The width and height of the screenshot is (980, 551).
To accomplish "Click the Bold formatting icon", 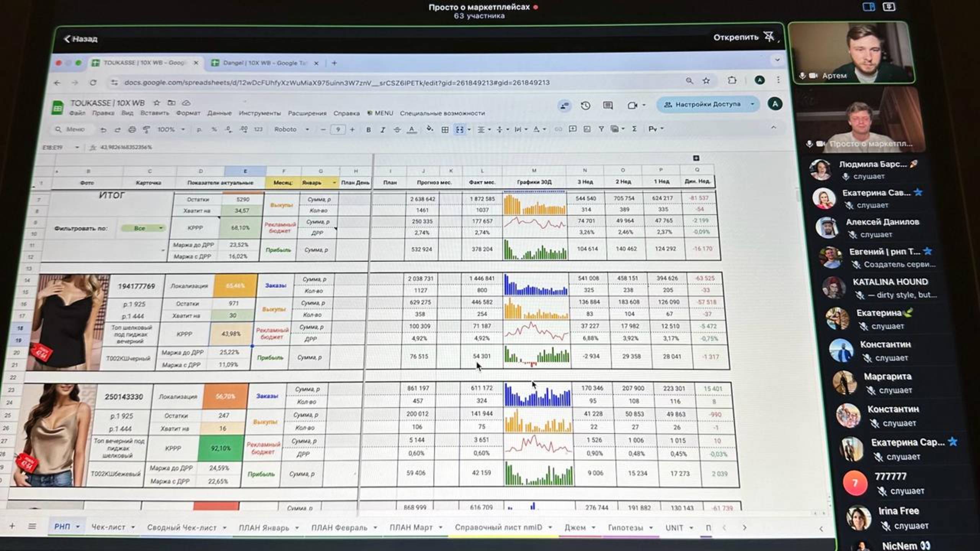I will pos(368,130).
